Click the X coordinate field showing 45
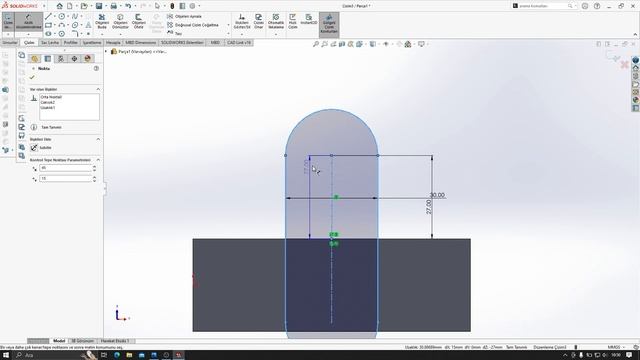 [65, 168]
